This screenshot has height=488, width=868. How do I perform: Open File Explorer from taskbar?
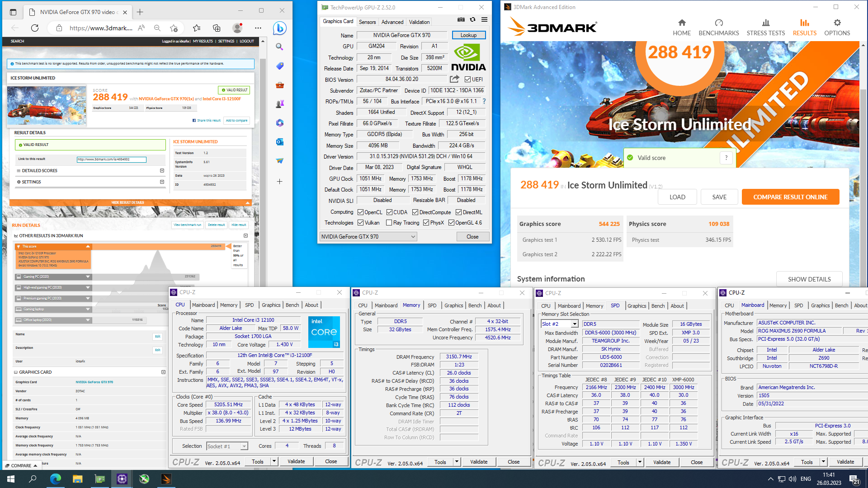pos(77,479)
